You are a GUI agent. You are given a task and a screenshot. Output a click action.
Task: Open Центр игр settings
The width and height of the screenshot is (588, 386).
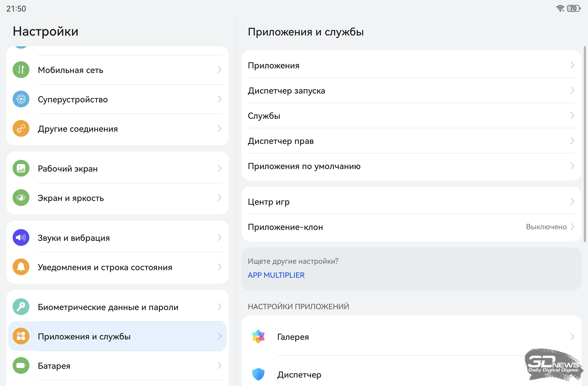coord(269,202)
